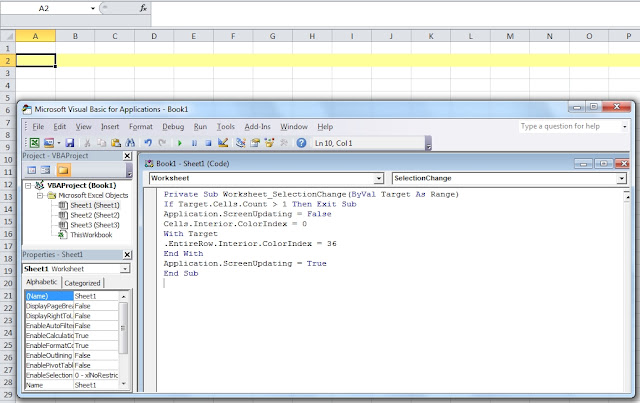Image resolution: width=640 pixels, height=403 pixels.
Task: Click the Excel Select All corner button
Action: pyautogui.click(x=8, y=36)
